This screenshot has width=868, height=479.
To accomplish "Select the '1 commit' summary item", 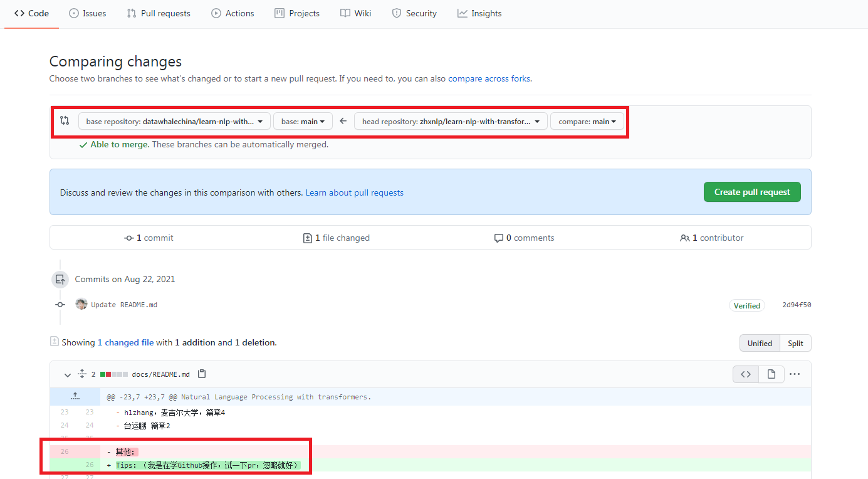I will click(x=149, y=238).
